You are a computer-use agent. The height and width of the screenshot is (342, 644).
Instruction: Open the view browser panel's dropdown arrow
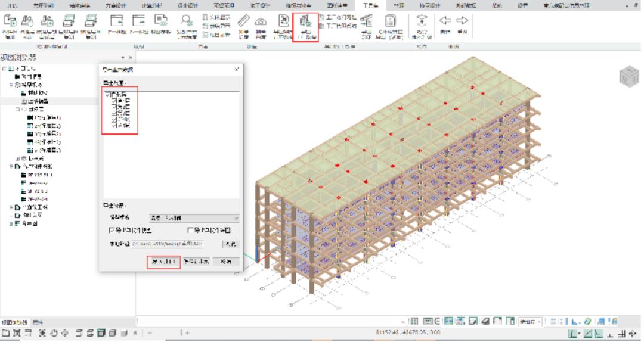[123, 58]
